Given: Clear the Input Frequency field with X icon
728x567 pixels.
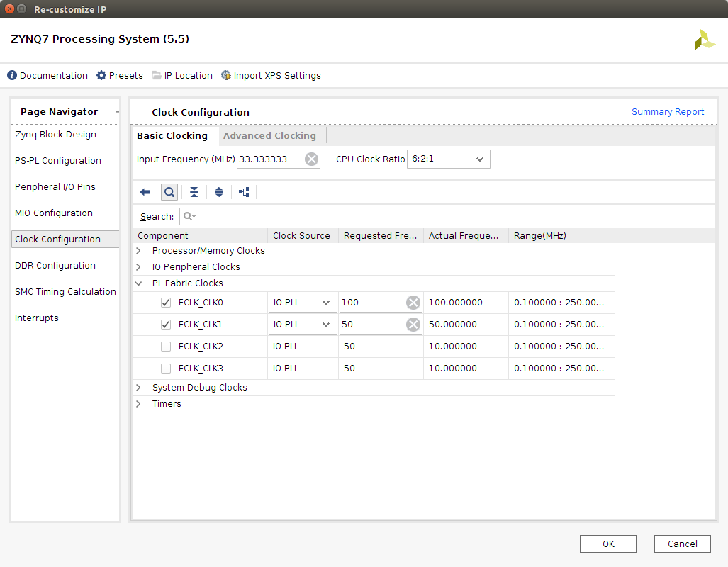Looking at the screenshot, I should pyautogui.click(x=311, y=159).
